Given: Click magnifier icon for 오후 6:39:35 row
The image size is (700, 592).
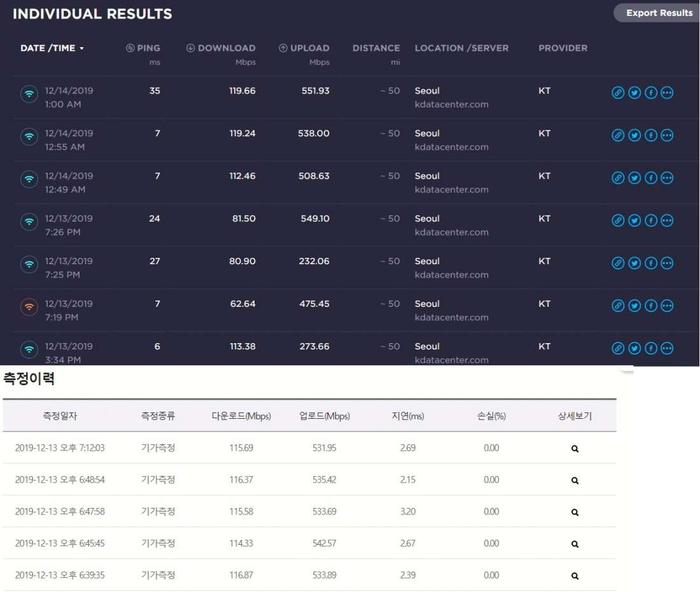Looking at the screenshot, I should [x=575, y=576].
